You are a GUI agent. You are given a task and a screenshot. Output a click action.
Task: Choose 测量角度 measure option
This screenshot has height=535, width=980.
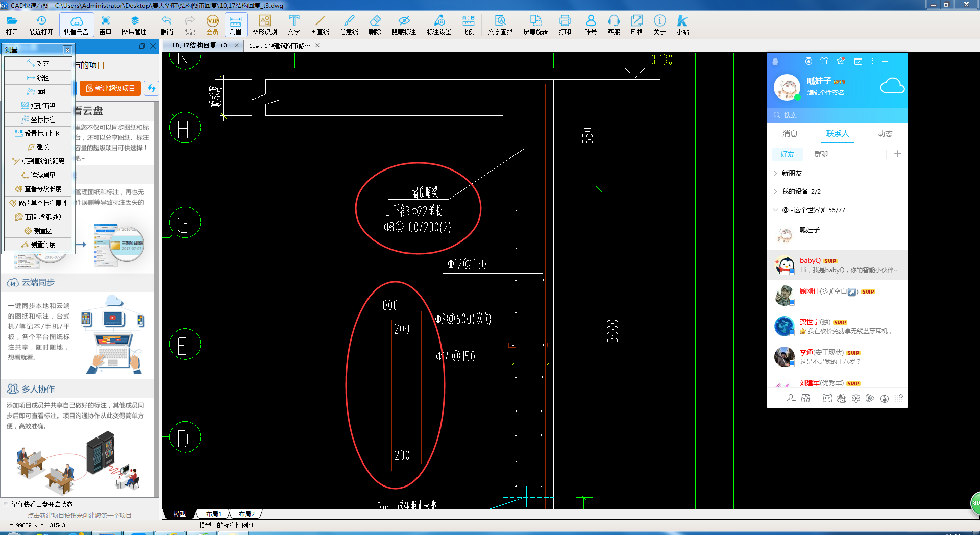(x=38, y=245)
